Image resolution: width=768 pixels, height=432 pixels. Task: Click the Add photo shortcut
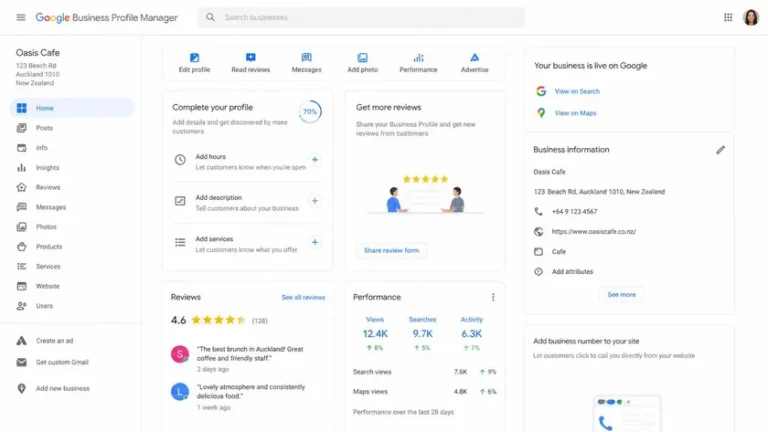tap(362, 63)
